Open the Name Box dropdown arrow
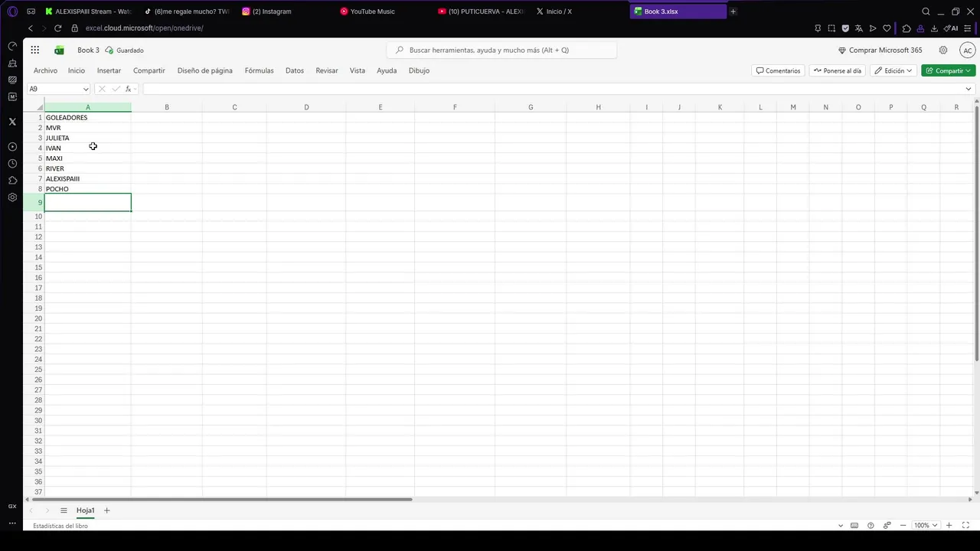 tap(84, 89)
